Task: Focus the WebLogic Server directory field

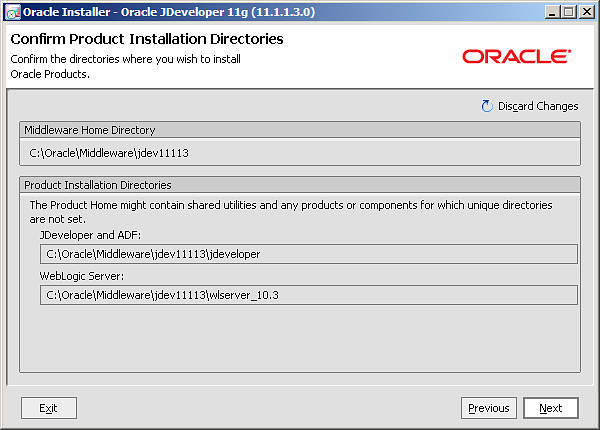Action: (308, 294)
